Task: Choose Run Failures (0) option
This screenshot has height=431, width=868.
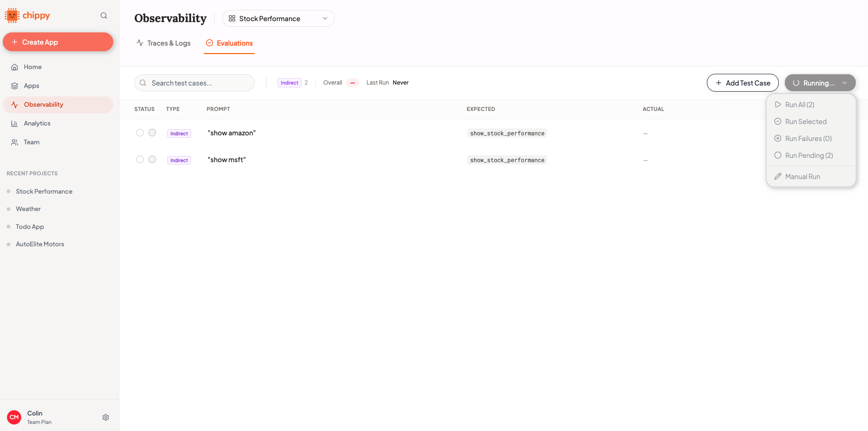Action: pos(811,139)
